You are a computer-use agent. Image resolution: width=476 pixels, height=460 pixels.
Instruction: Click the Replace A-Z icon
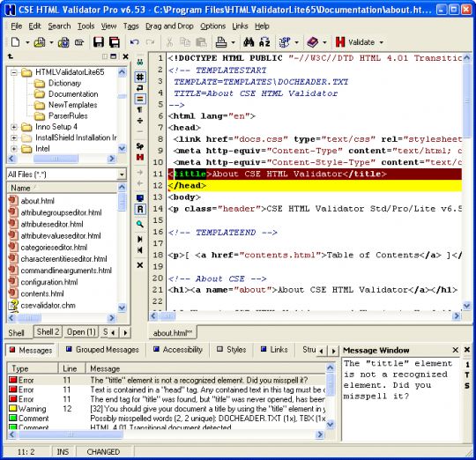coord(264,42)
